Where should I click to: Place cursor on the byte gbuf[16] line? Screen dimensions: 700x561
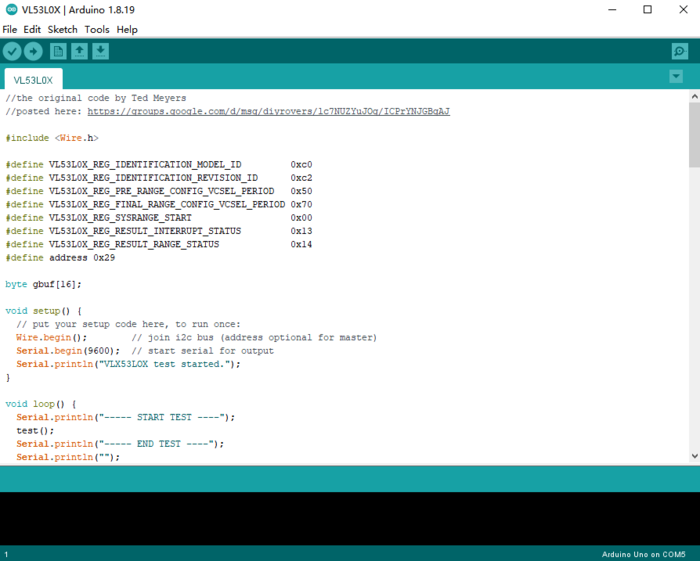pos(43,284)
